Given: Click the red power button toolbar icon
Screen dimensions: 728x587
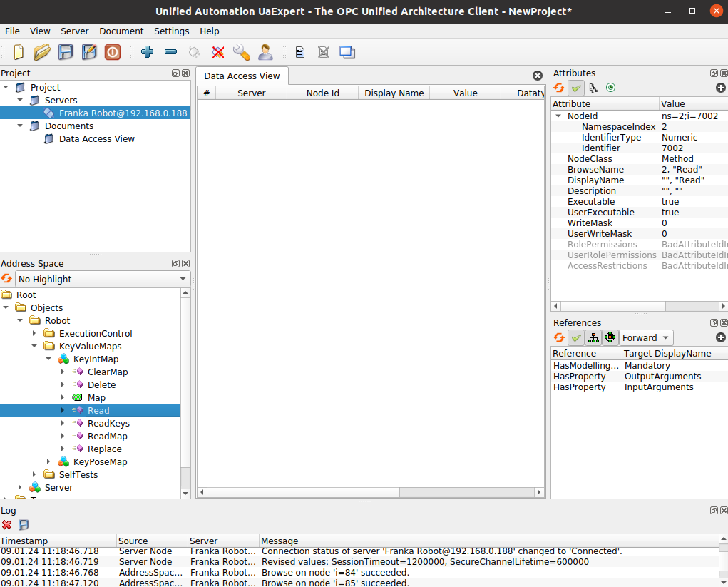Looking at the screenshot, I should point(113,52).
